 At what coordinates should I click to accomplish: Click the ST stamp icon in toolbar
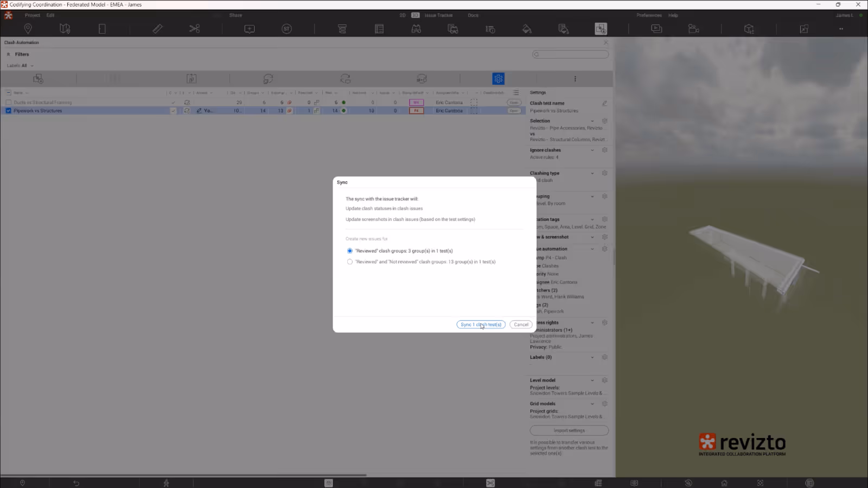[287, 29]
